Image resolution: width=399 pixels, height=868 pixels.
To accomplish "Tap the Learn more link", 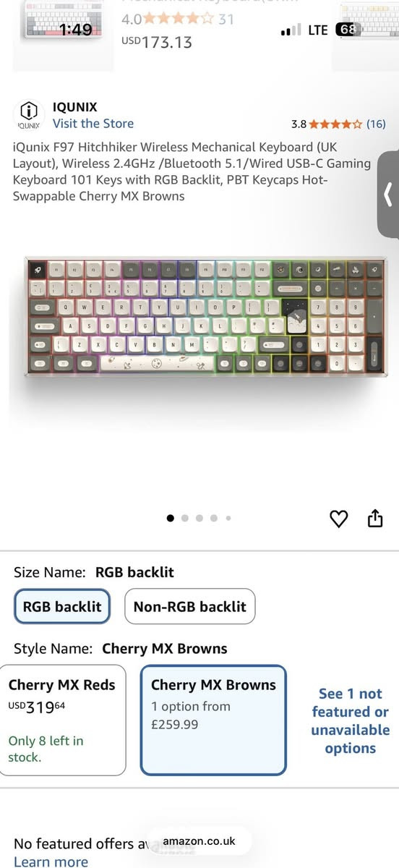I will click(51, 861).
